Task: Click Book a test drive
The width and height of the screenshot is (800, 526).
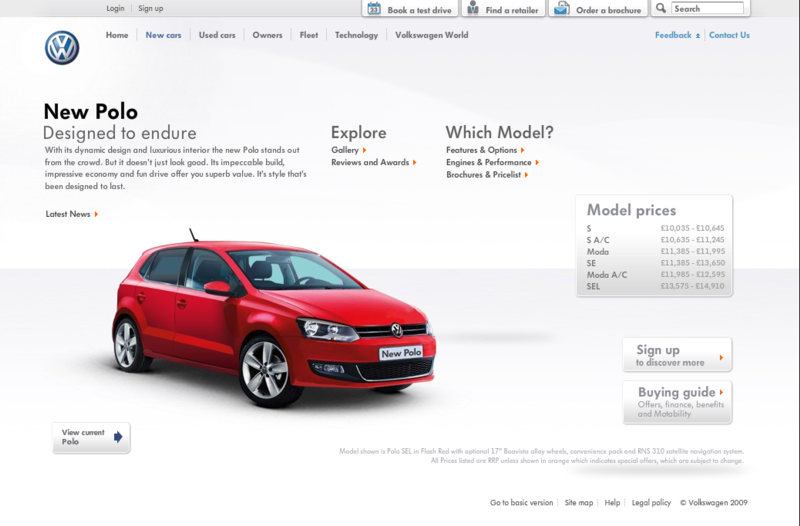Action: [x=410, y=9]
